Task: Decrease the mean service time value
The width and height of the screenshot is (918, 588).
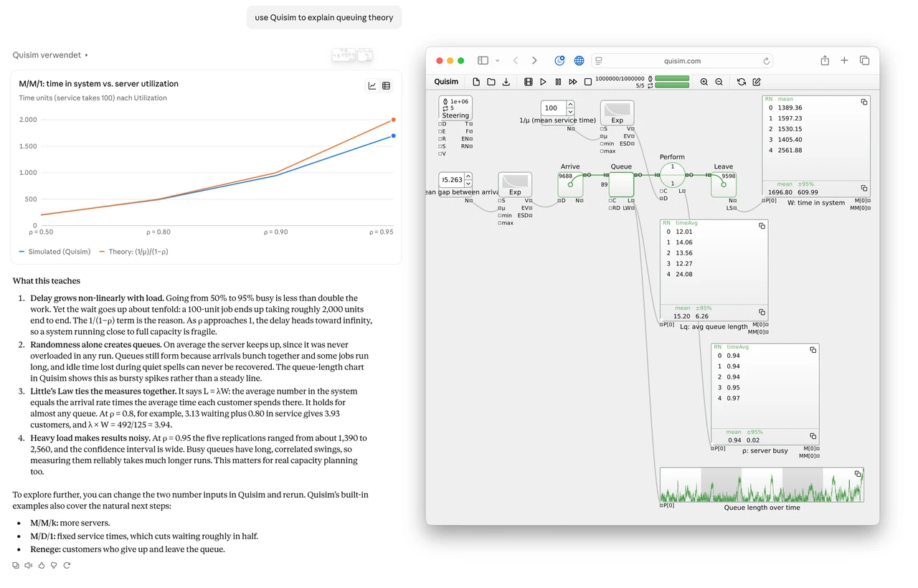Action: [570, 111]
